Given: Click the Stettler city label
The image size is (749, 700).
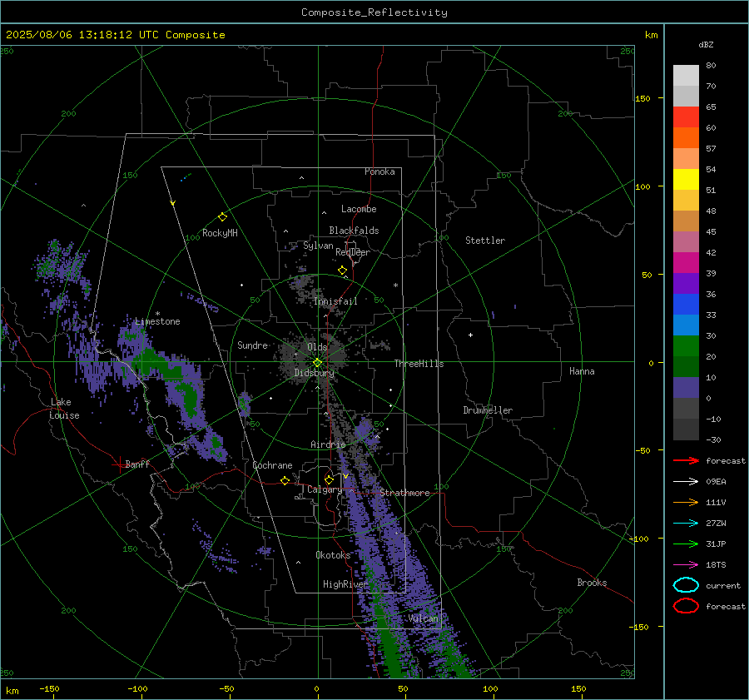Looking at the screenshot, I should (x=485, y=241).
